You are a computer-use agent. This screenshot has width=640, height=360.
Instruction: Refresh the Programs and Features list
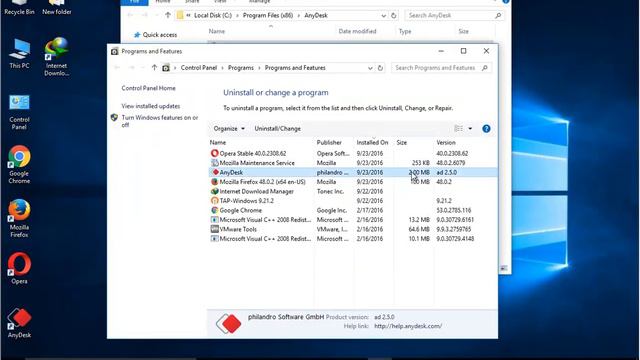point(380,68)
